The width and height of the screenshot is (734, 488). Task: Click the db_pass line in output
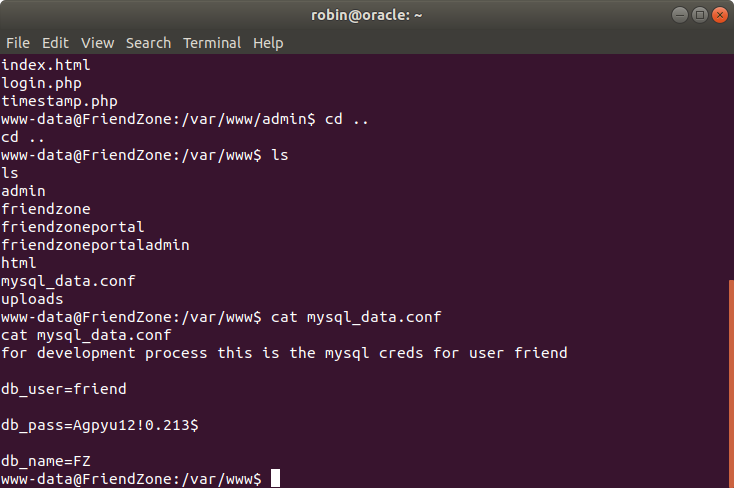(100, 425)
